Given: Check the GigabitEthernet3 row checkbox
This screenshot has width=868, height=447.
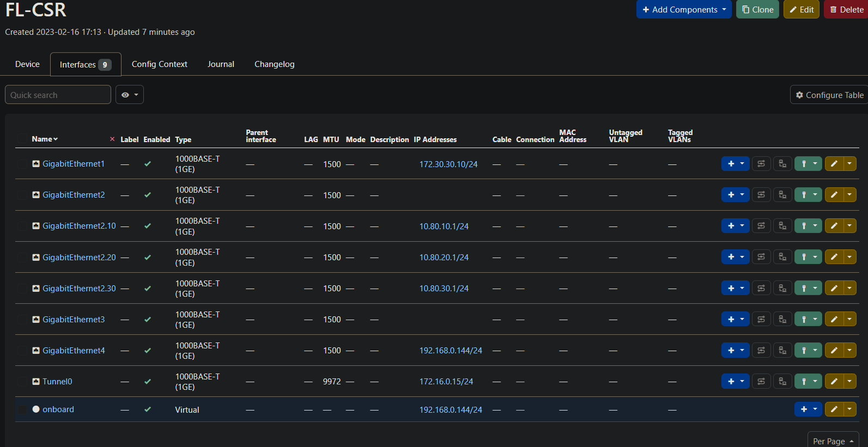Looking at the screenshot, I should coord(22,319).
